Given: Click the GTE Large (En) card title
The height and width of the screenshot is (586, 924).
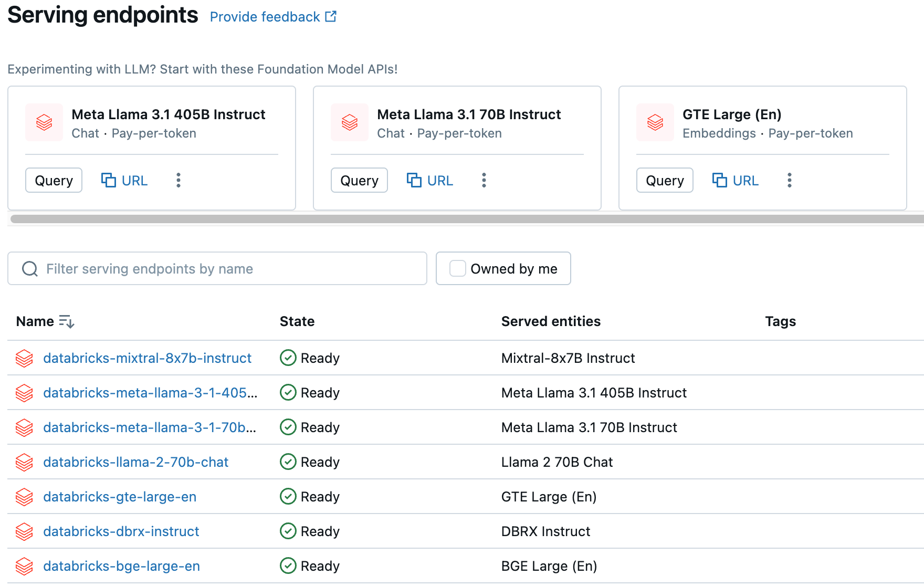Looking at the screenshot, I should coord(732,114).
